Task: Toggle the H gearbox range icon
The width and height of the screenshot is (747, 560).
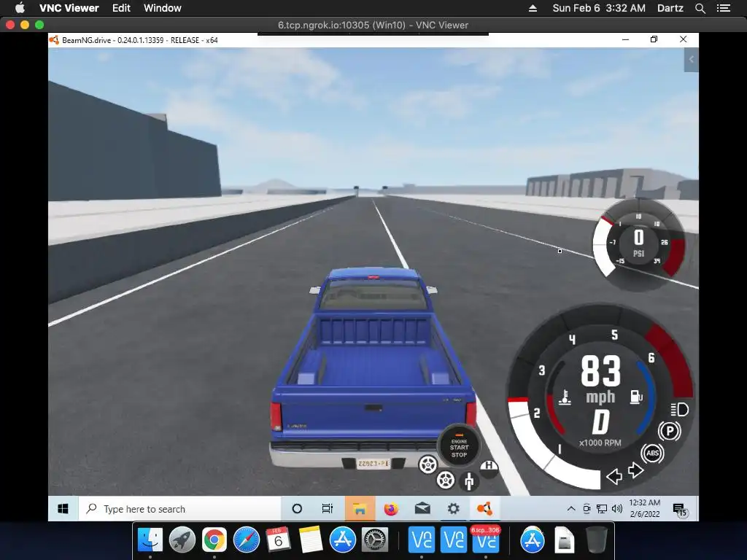Action: pos(489,467)
